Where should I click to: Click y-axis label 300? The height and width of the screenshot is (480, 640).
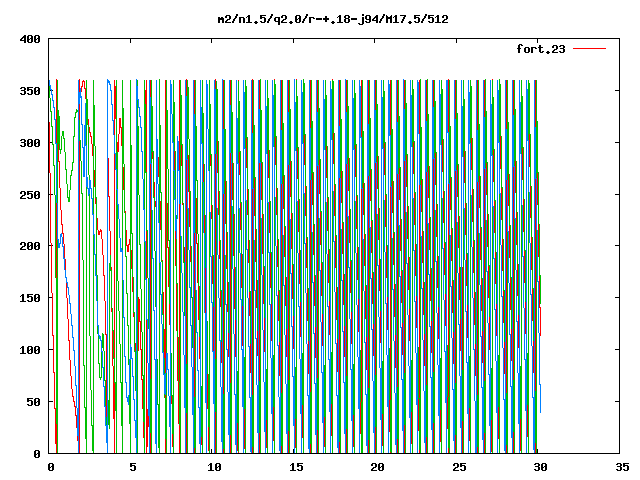(30, 143)
